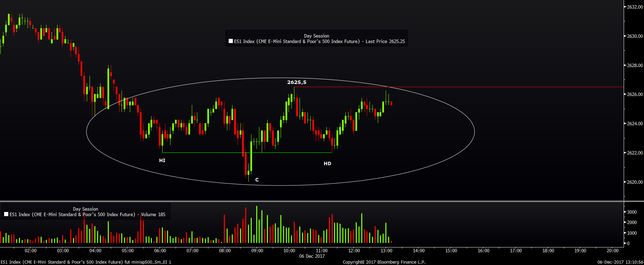Click the 2624.00 price axis label
This screenshot has height=265, width=644.
(635, 124)
